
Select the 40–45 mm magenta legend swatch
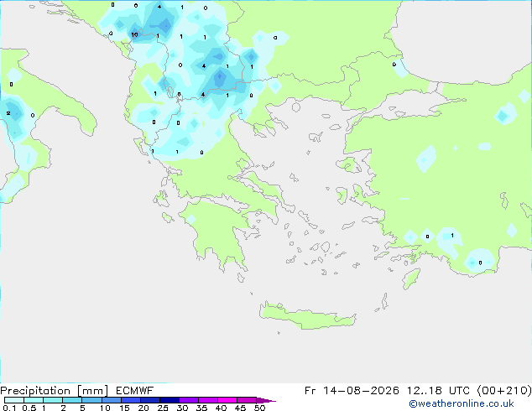tap(227, 400)
